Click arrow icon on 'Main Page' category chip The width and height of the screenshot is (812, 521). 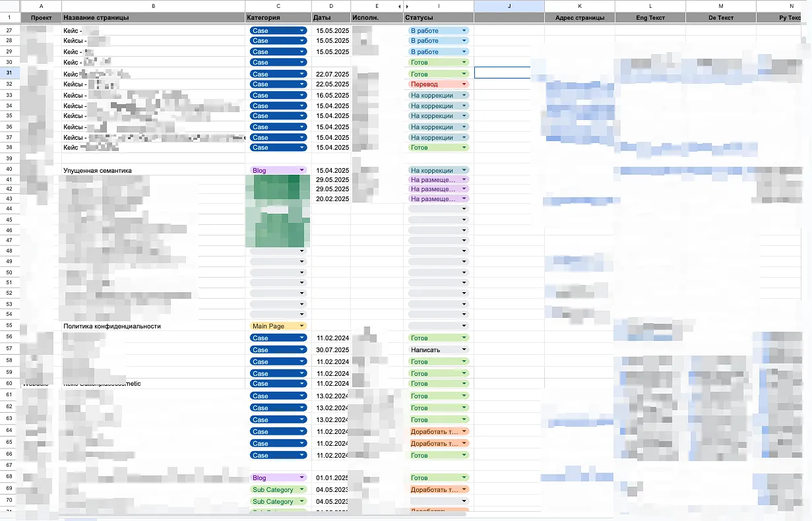pos(302,326)
